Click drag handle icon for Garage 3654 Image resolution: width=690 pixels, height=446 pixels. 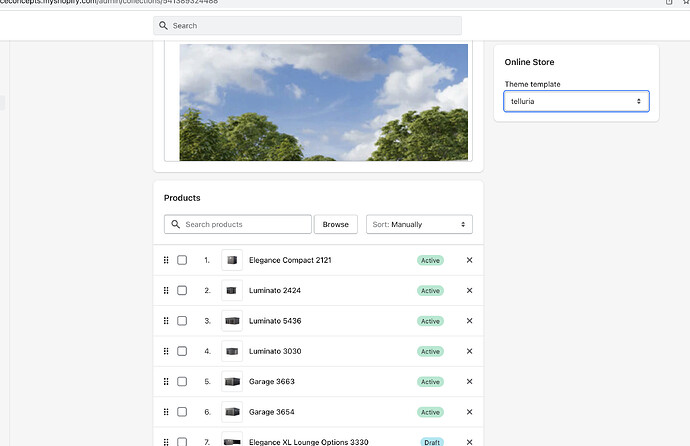166,412
